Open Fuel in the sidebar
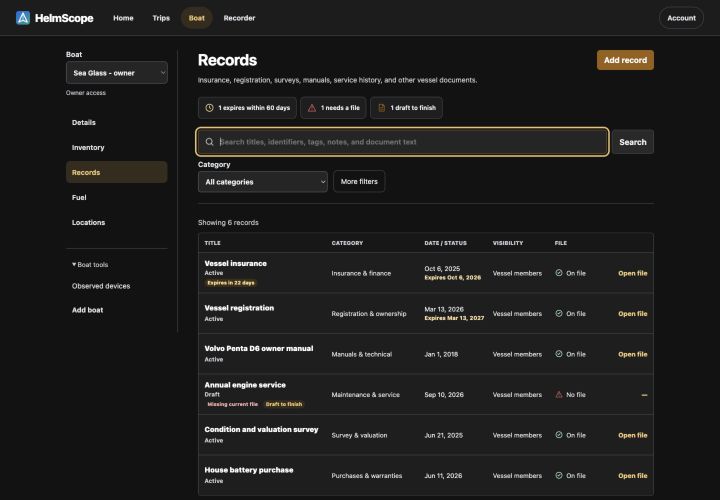This screenshot has width=720, height=500. pyautogui.click(x=117, y=197)
